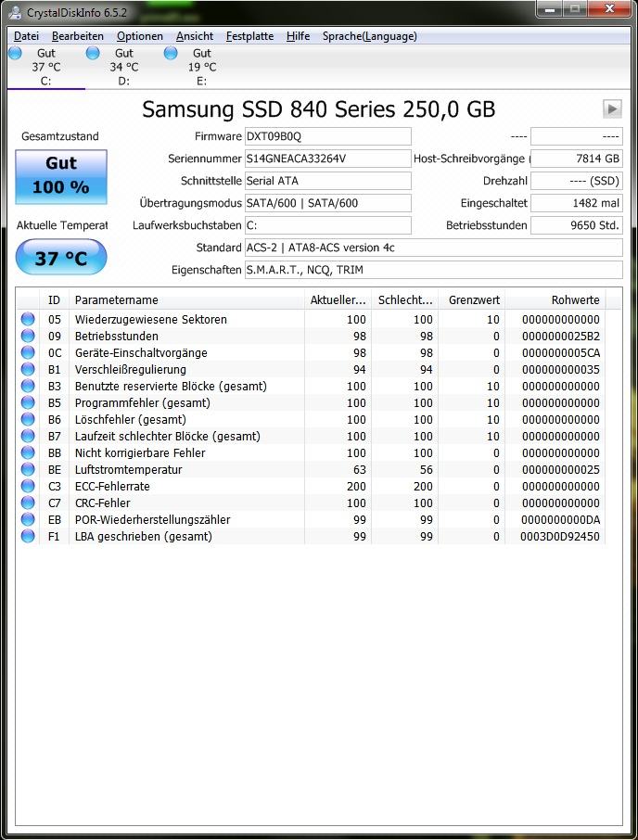Select the E: drive status orb

(171, 53)
